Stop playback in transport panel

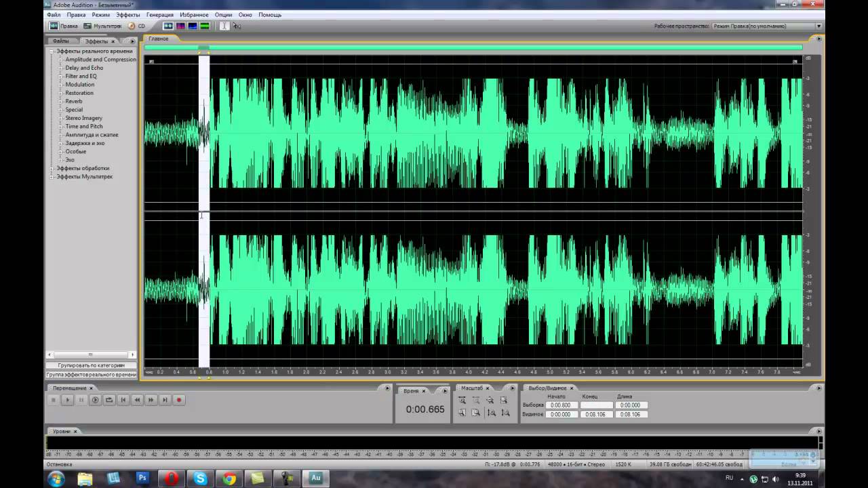click(x=54, y=400)
